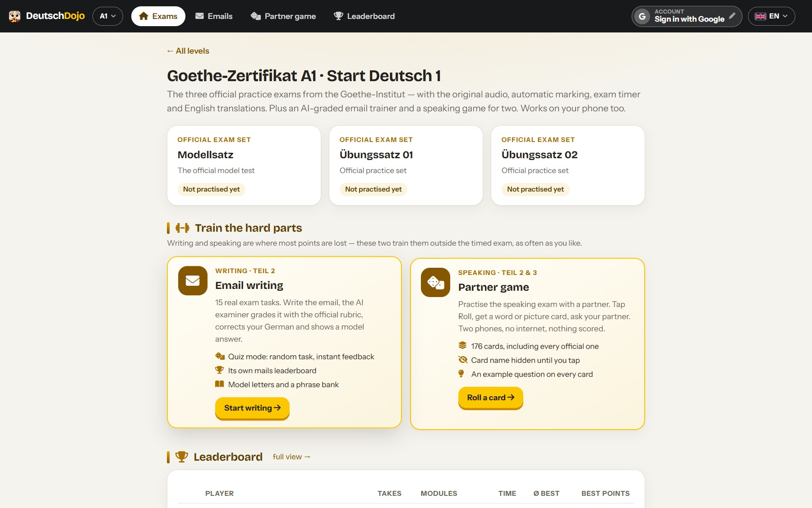812x508 pixels.
Task: Click the dice icon on Partner game card
Action: [x=435, y=283]
